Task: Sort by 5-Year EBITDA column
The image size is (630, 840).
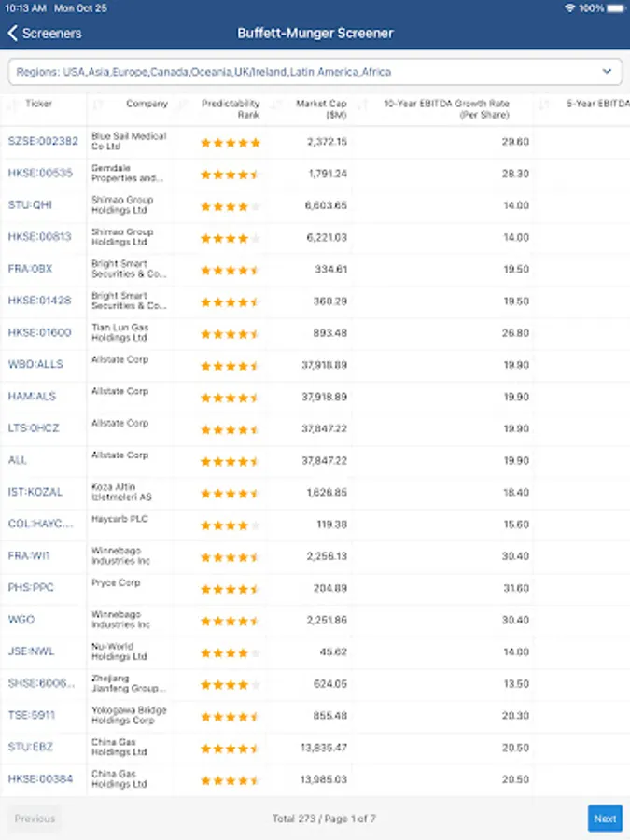Action: [597, 104]
